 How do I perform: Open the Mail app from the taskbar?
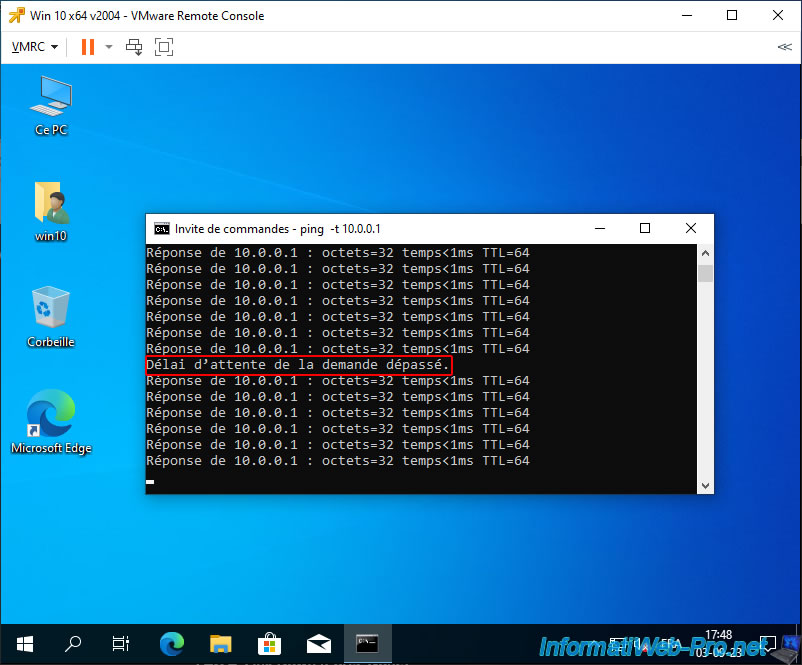(318, 643)
